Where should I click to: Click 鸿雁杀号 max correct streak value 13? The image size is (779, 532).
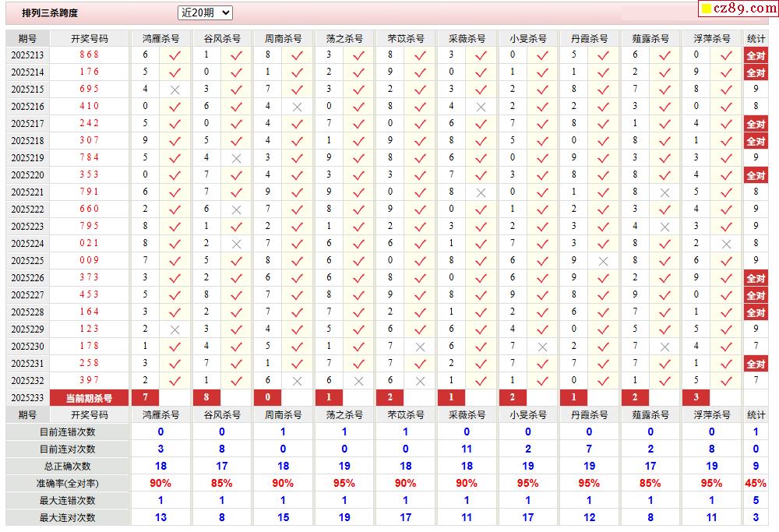pos(160,518)
